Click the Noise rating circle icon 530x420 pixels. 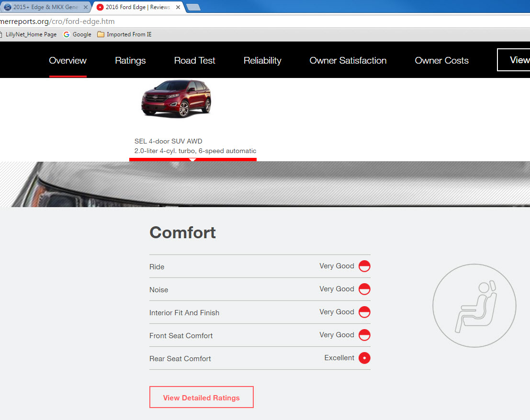click(x=364, y=289)
